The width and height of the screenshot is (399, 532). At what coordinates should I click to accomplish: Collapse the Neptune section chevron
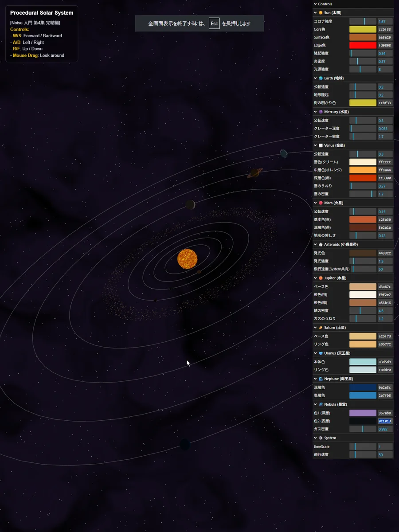point(315,379)
